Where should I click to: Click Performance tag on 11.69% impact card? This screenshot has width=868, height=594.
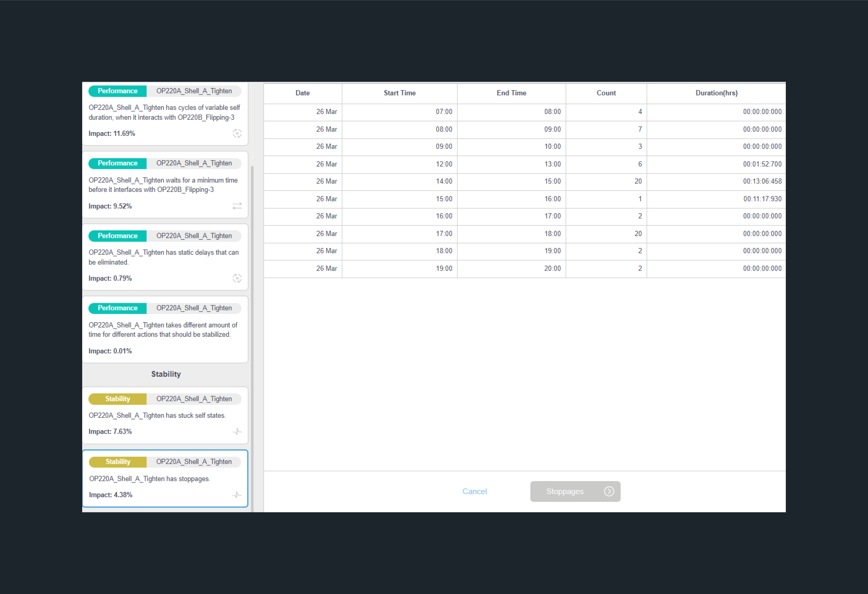(x=118, y=91)
